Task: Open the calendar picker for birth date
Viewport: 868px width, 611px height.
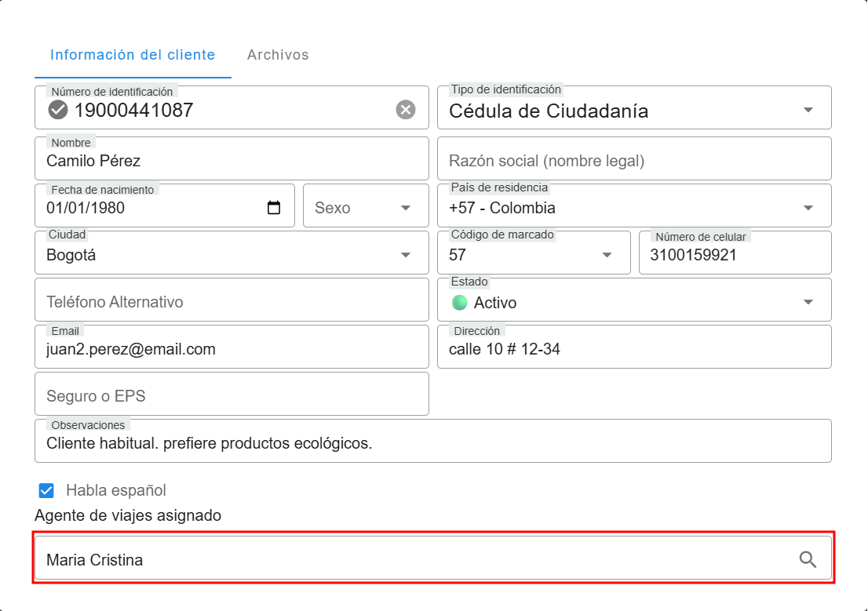Action: [x=274, y=208]
